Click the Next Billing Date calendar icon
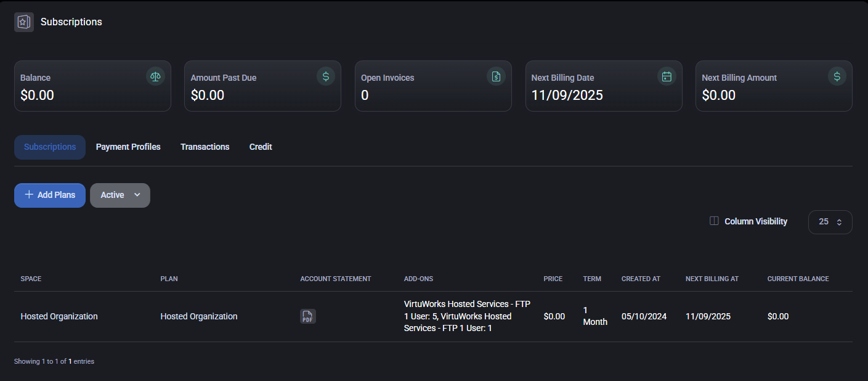 click(x=667, y=76)
